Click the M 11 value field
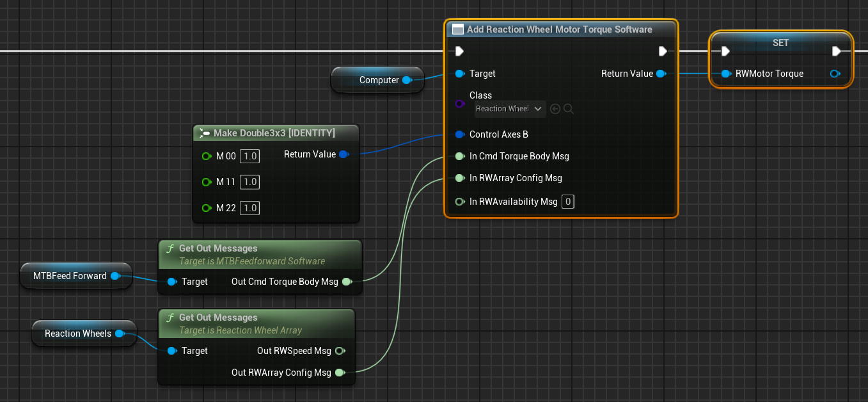This screenshot has height=402, width=868. tap(249, 182)
